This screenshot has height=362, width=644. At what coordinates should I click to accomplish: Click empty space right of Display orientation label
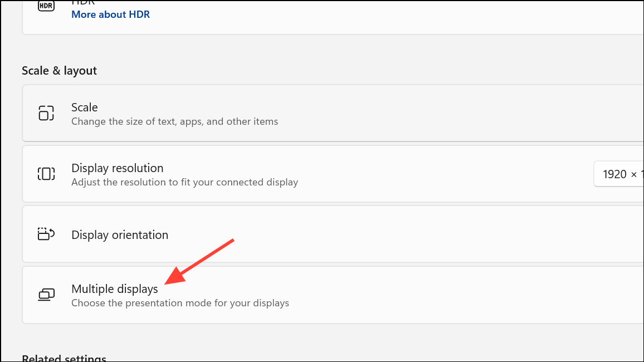point(390,235)
